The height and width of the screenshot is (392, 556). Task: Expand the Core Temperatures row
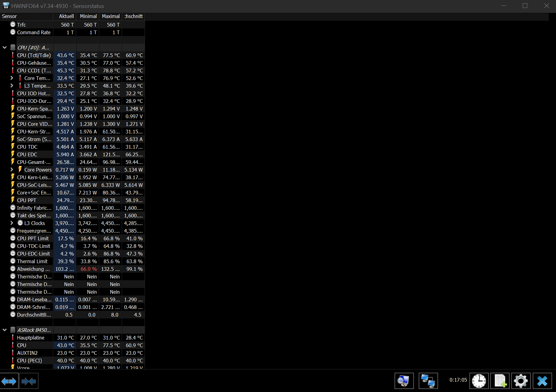[12, 78]
